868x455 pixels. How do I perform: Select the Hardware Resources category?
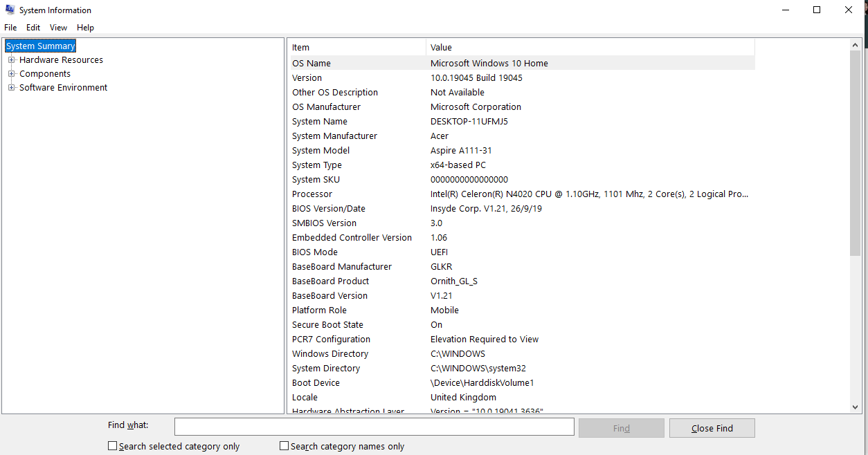[61, 60]
